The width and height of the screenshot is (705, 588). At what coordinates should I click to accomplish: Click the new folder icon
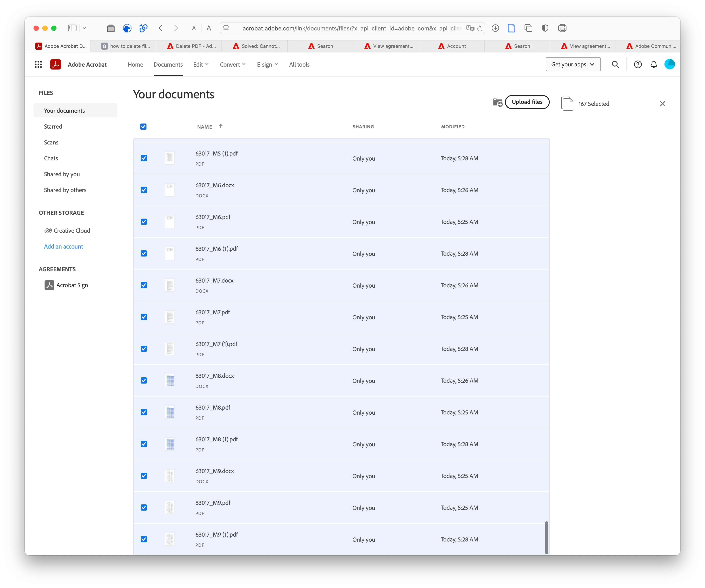497,103
